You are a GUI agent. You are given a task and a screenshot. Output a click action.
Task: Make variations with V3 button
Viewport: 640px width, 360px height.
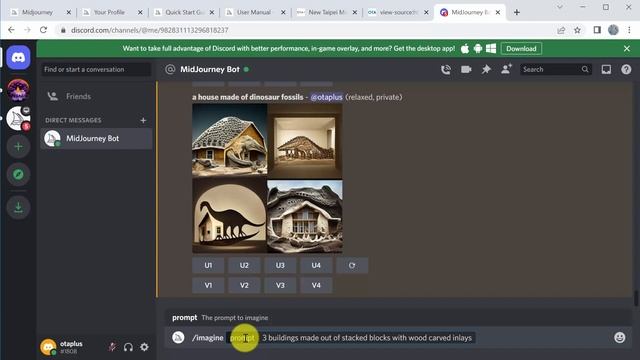[x=280, y=285]
